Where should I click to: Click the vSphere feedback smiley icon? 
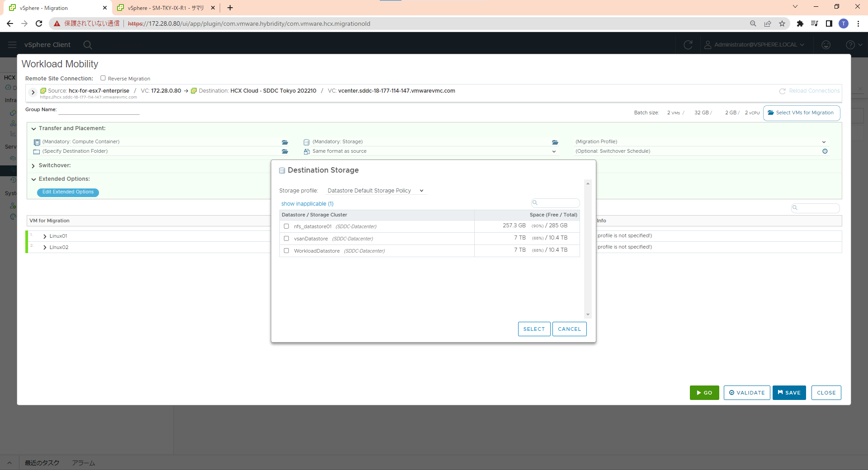(826, 45)
